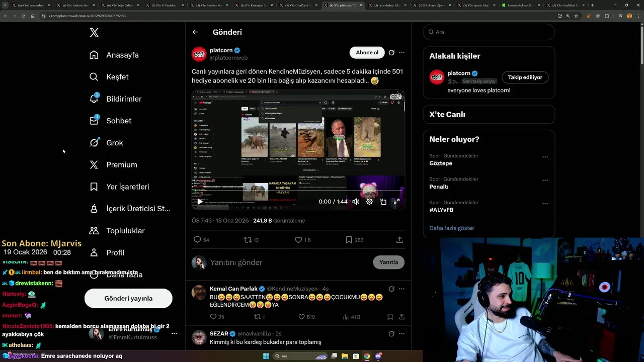Open video settings gear

(x=369, y=202)
